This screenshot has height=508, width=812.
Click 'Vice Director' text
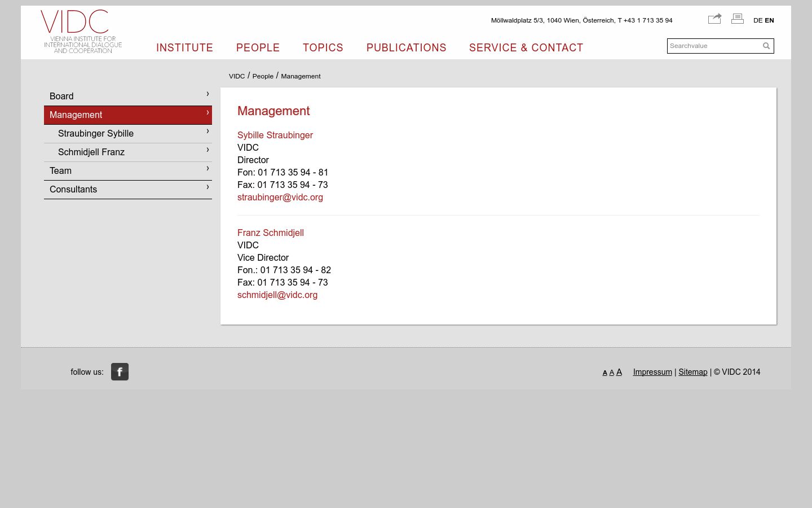263,257
